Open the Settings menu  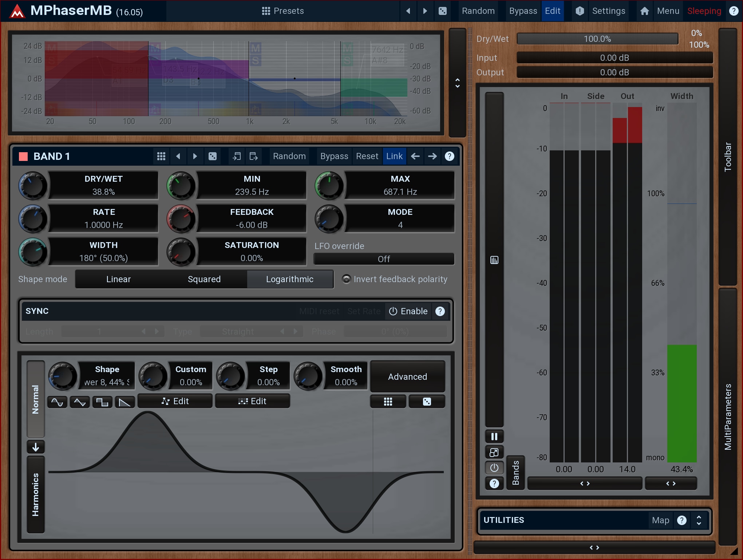click(x=608, y=11)
